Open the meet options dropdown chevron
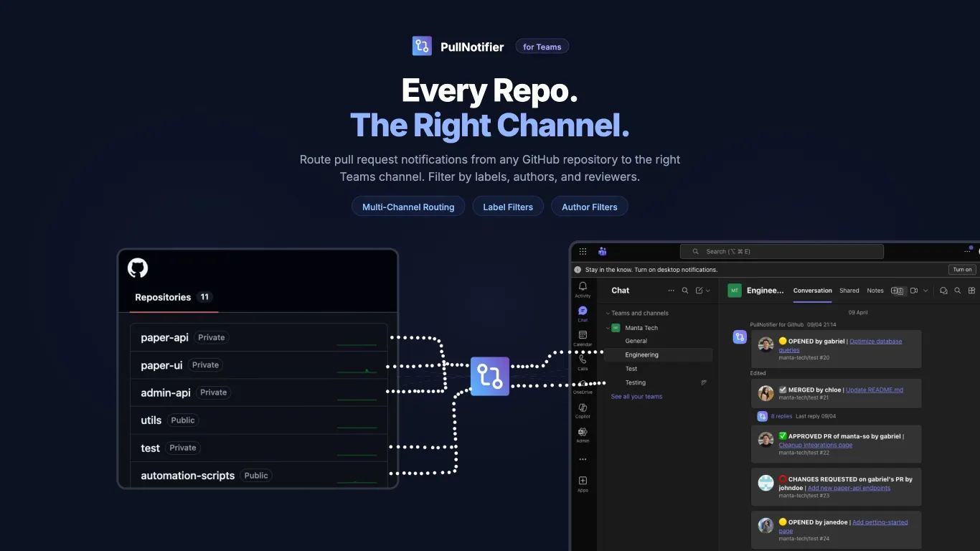This screenshot has width=980, height=551. pos(925,291)
